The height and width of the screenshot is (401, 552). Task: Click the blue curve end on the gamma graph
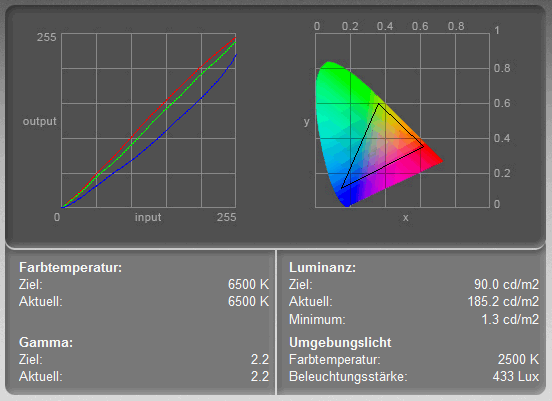click(235, 55)
